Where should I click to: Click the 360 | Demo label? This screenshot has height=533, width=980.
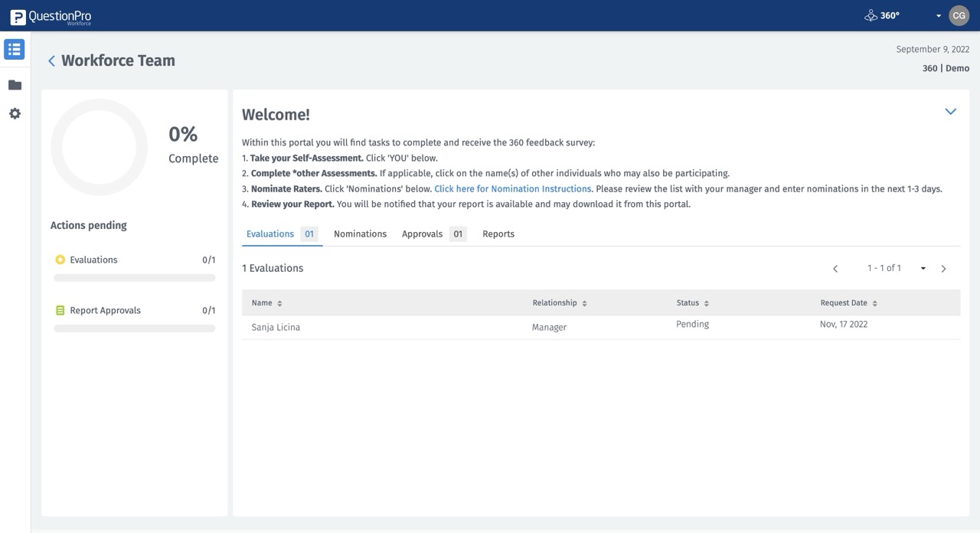point(946,68)
